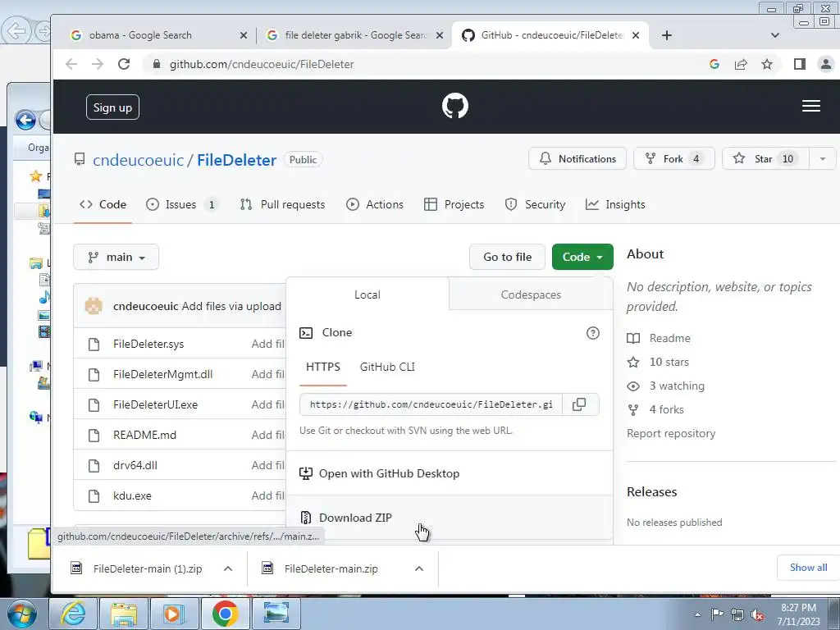
Task: Click the Notifications button
Action: click(x=577, y=158)
